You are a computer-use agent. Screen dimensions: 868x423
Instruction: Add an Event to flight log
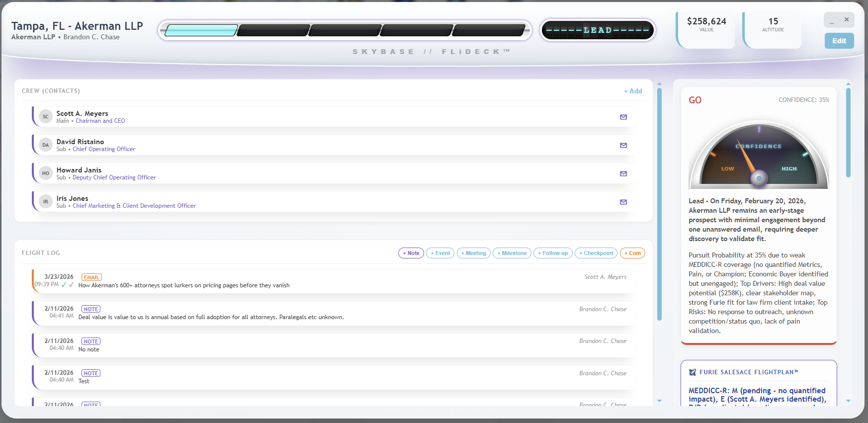440,253
